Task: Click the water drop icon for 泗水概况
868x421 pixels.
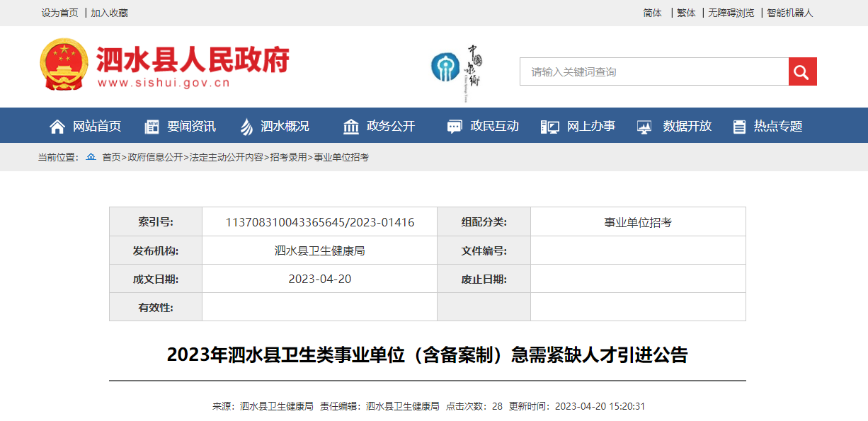Action: click(x=246, y=127)
